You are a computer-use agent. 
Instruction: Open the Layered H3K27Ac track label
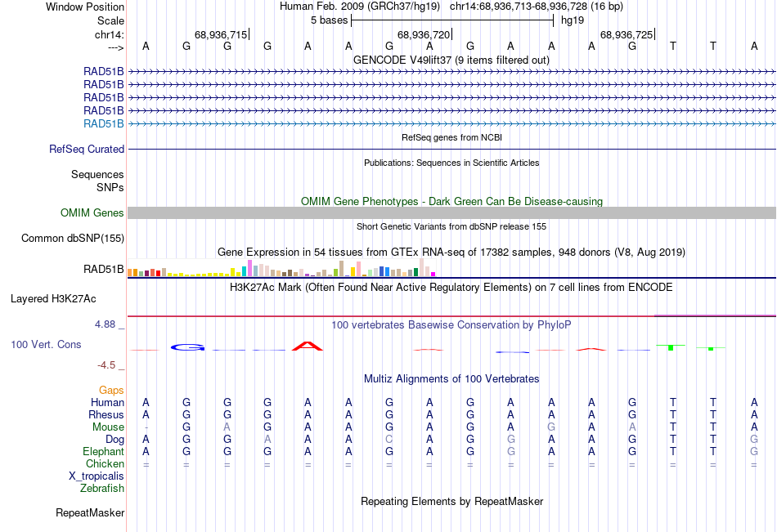[x=53, y=299]
